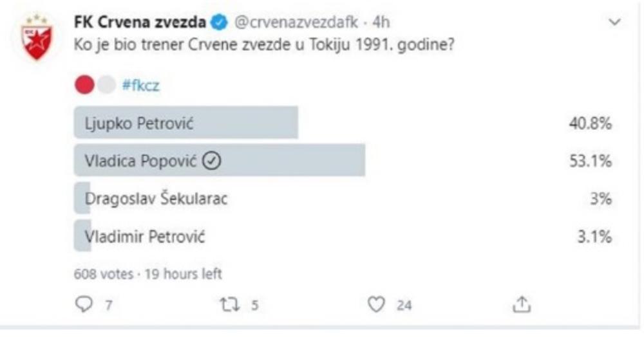Open the #fkcz hashtag
Viewport: 644px width, 337px height.
click(140, 86)
